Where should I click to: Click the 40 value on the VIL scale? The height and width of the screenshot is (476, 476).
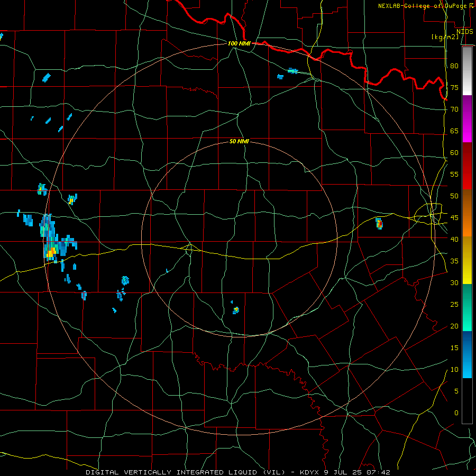pos(454,239)
